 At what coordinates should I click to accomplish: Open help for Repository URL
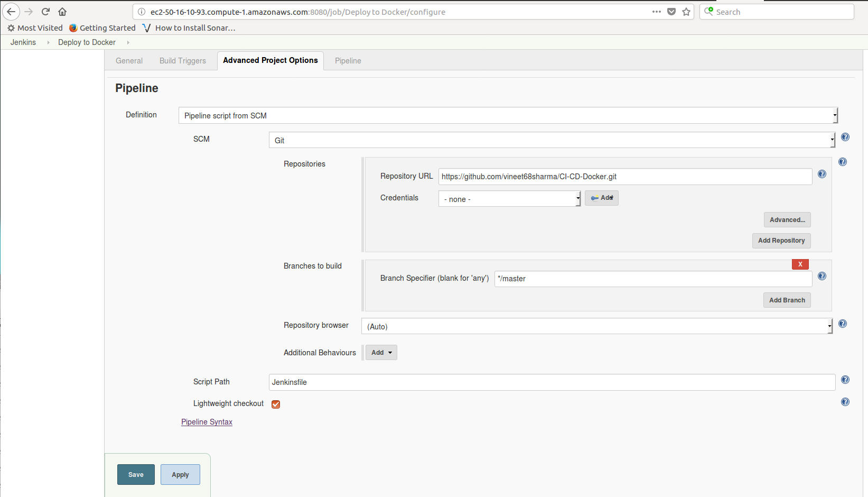822,174
